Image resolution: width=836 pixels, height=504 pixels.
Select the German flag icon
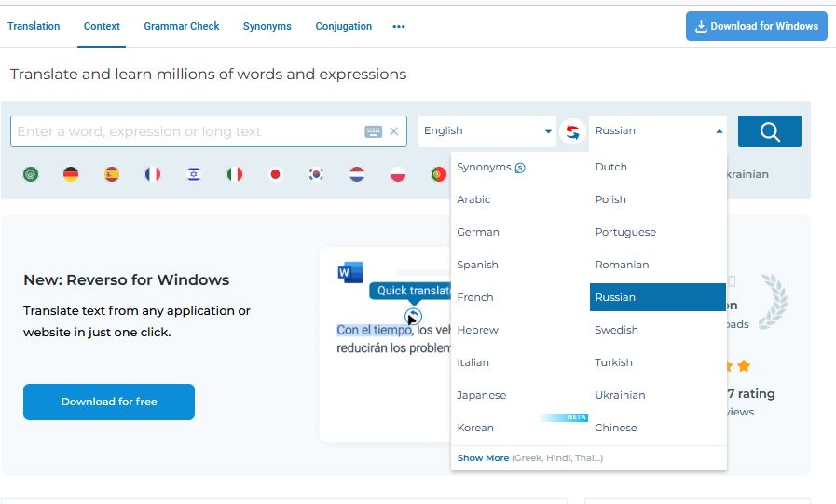tap(71, 174)
